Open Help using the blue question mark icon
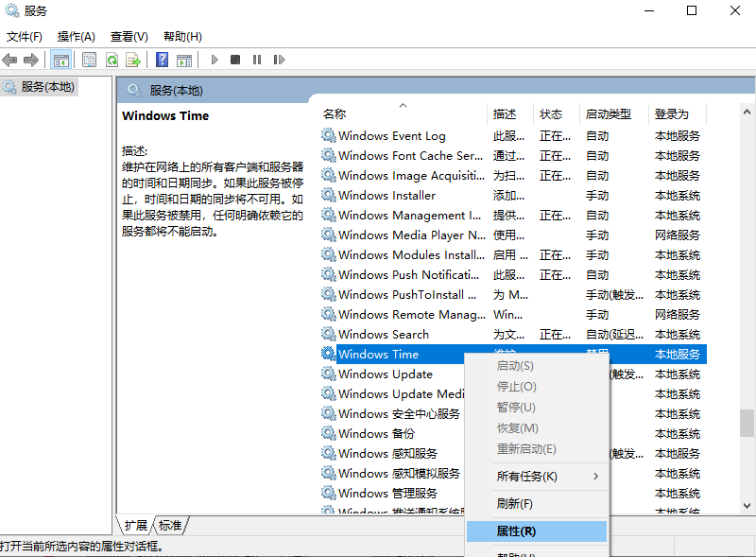756x557 pixels. pos(161,59)
